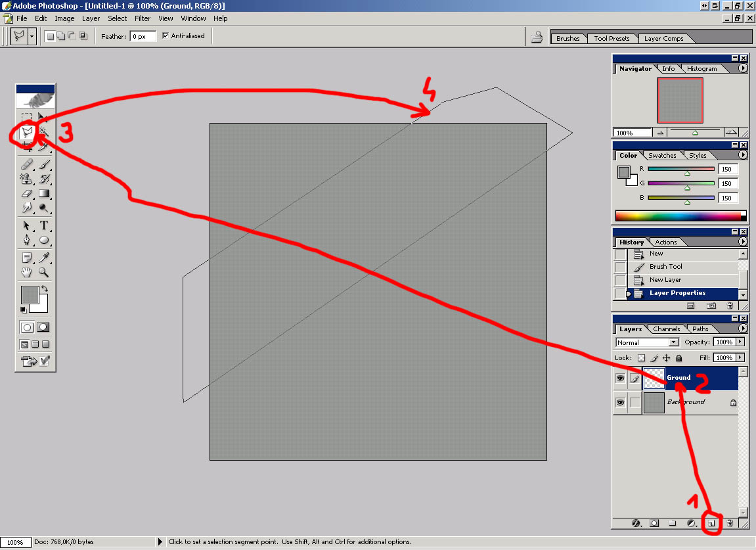The image size is (756, 550).
Task: Open the Tool Presets palette tab
Action: (611, 39)
